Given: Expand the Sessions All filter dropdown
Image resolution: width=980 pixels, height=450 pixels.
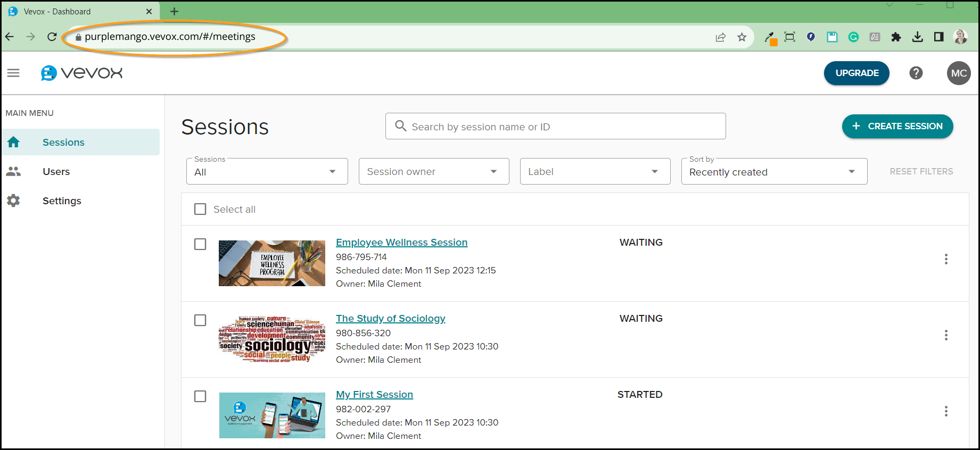Looking at the screenshot, I should point(267,171).
